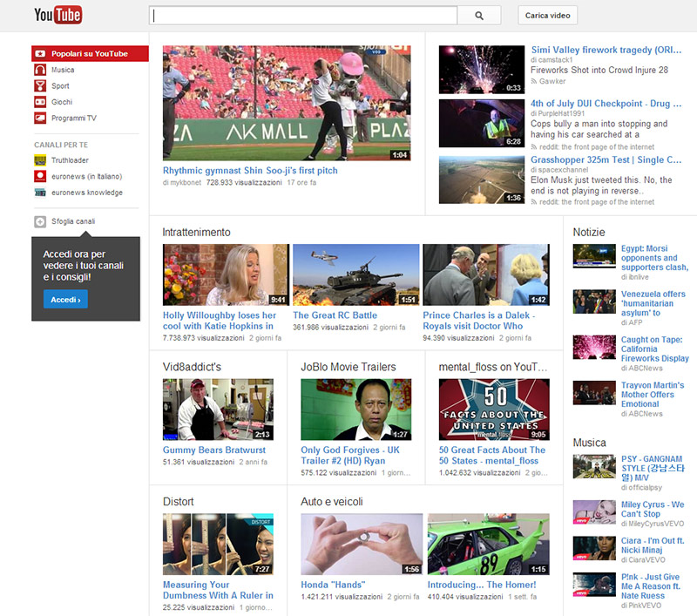This screenshot has height=616, width=697.
Task: Play the green Homer car thumbnail
Action: (x=488, y=545)
